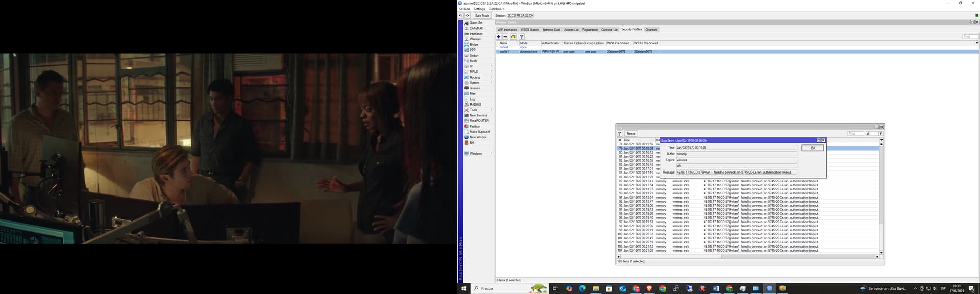Click the Log window vertical scrollbar
Image resolution: width=980 pixels, height=294 pixels.
881,199
